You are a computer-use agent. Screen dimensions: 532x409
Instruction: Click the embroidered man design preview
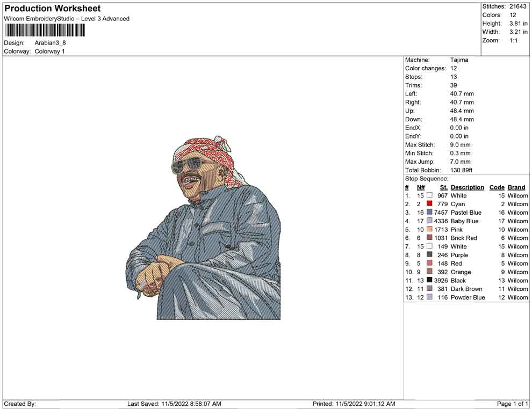pyautogui.click(x=203, y=228)
